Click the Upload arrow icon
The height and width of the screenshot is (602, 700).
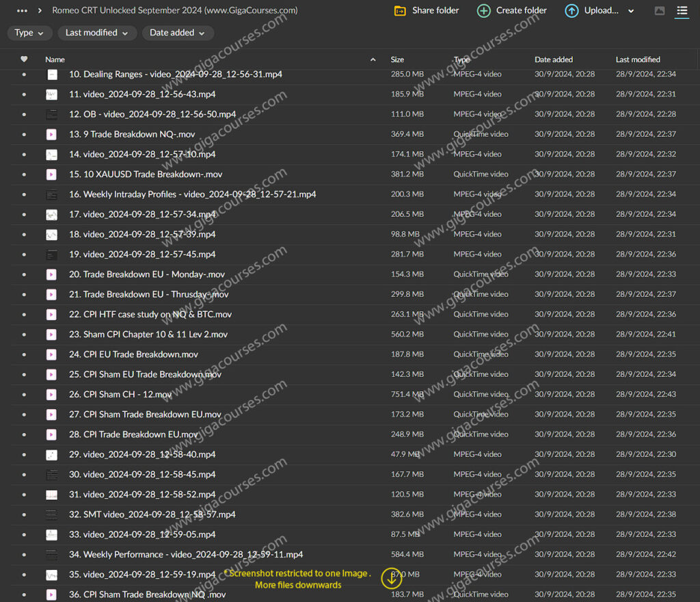click(571, 11)
